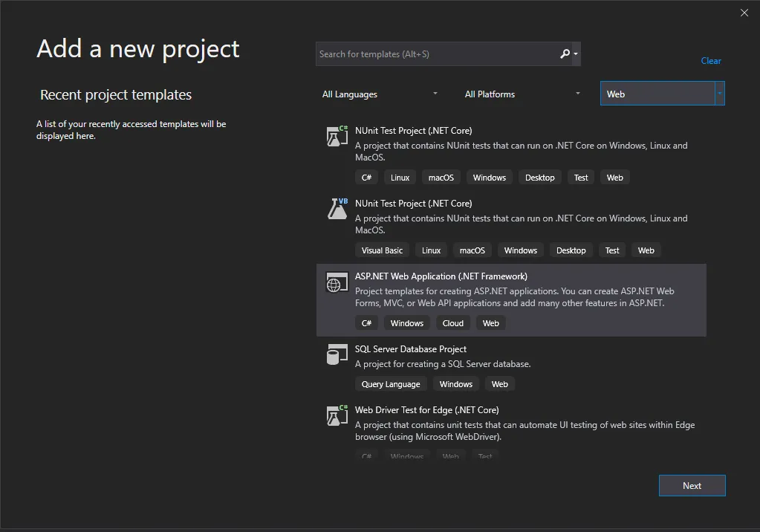Choose Web Driver Test for Edge template
The height and width of the screenshot is (532, 760).
tap(426, 410)
